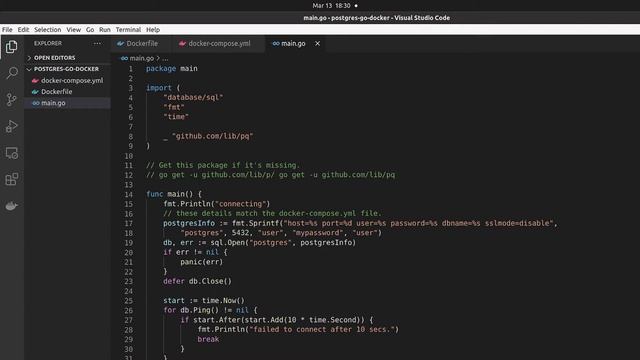The image size is (640, 360).
Task: Click fmt.Println("connecting") line
Action: coord(217,204)
